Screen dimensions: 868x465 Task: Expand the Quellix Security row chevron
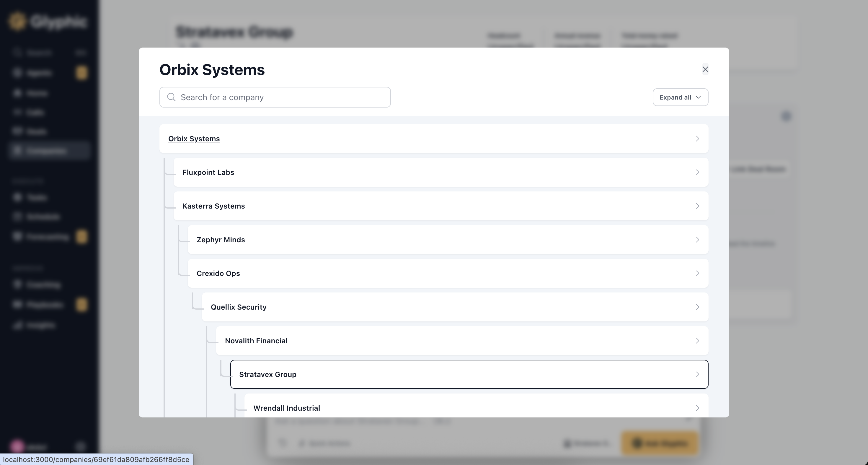(x=697, y=307)
